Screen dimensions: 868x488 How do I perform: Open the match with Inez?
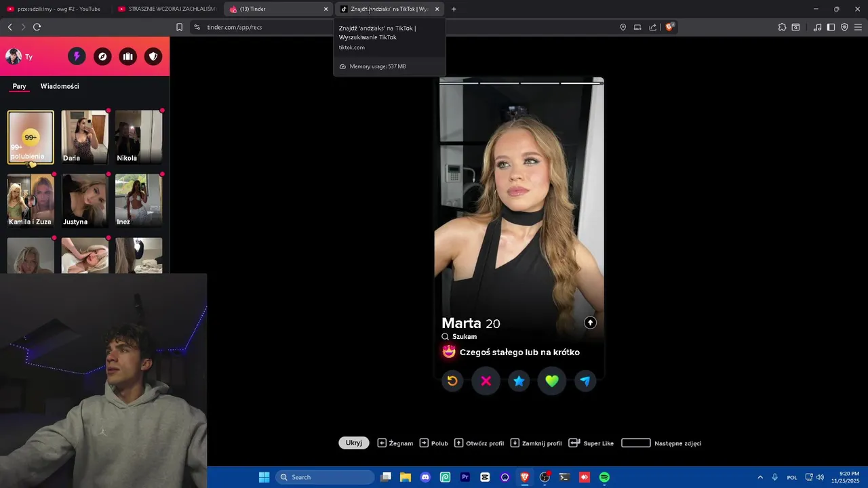pos(138,201)
